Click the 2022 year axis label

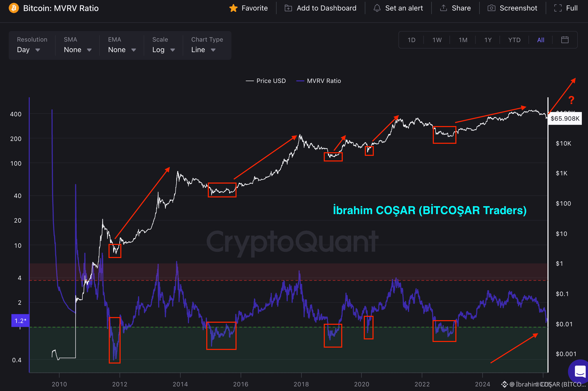coord(422,384)
